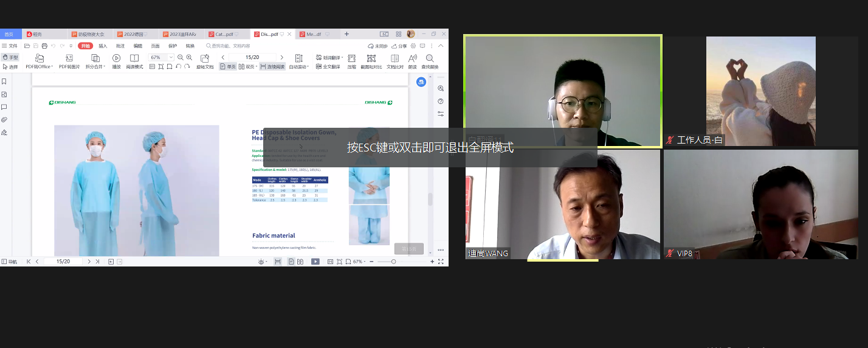Toggle 单页 single page view

[228, 67]
